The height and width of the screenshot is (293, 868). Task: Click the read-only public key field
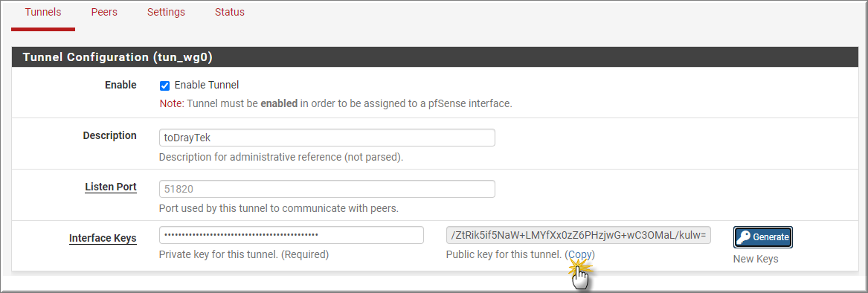tap(579, 235)
